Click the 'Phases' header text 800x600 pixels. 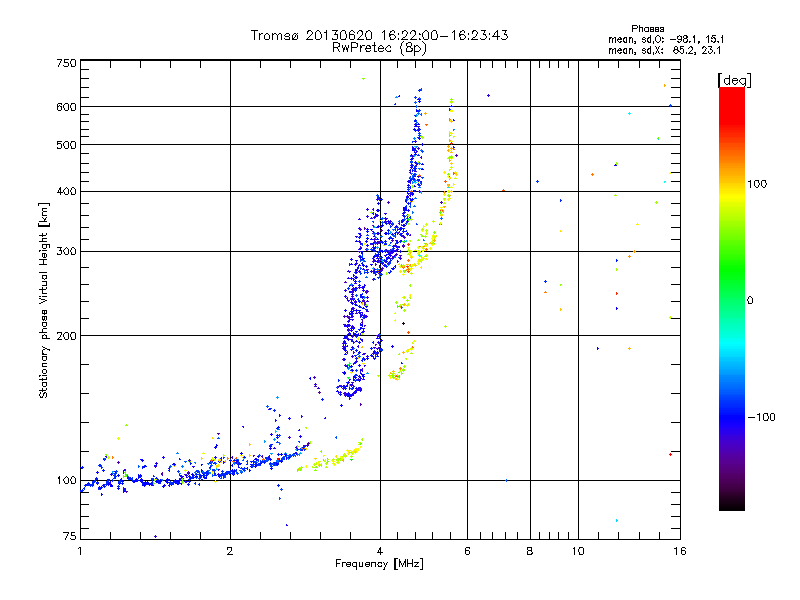(x=647, y=29)
